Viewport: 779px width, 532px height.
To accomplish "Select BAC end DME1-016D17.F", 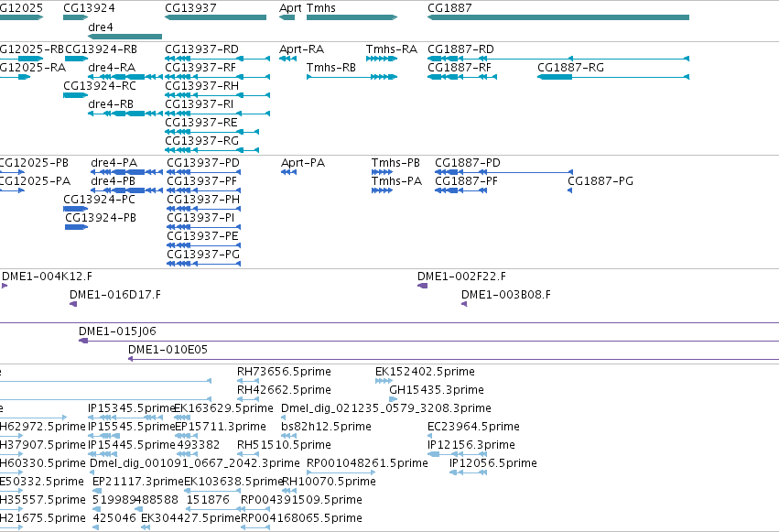I will coord(115,296).
